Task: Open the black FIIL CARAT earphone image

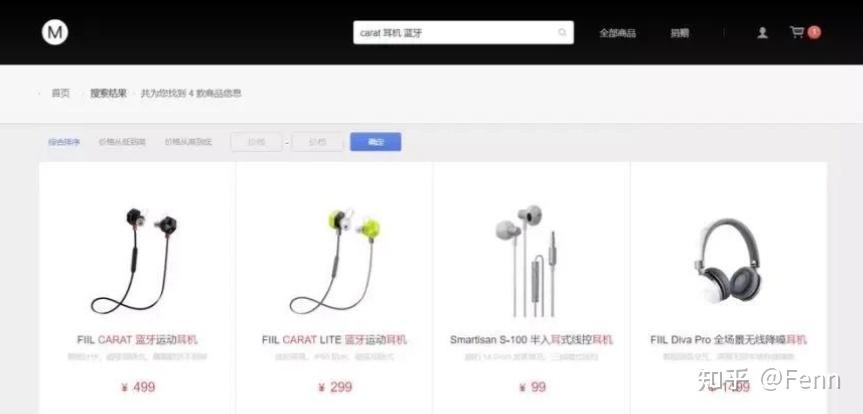Action: tap(136, 260)
